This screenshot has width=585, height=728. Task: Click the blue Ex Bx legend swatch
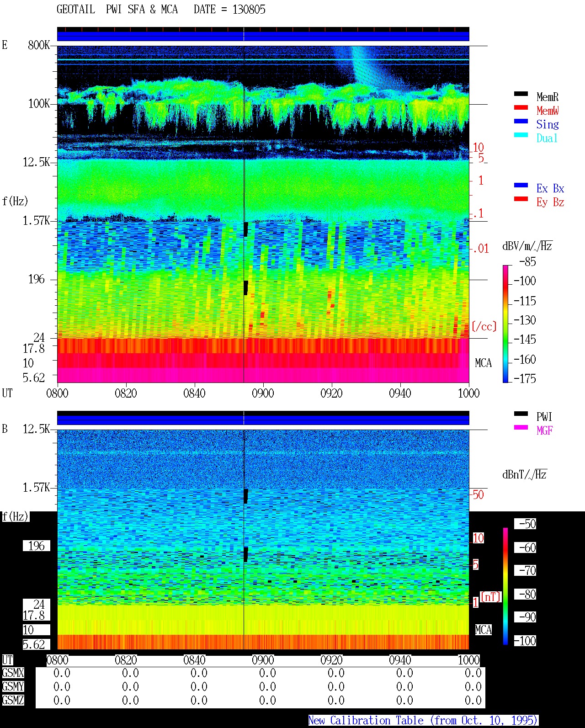pyautogui.click(x=521, y=186)
